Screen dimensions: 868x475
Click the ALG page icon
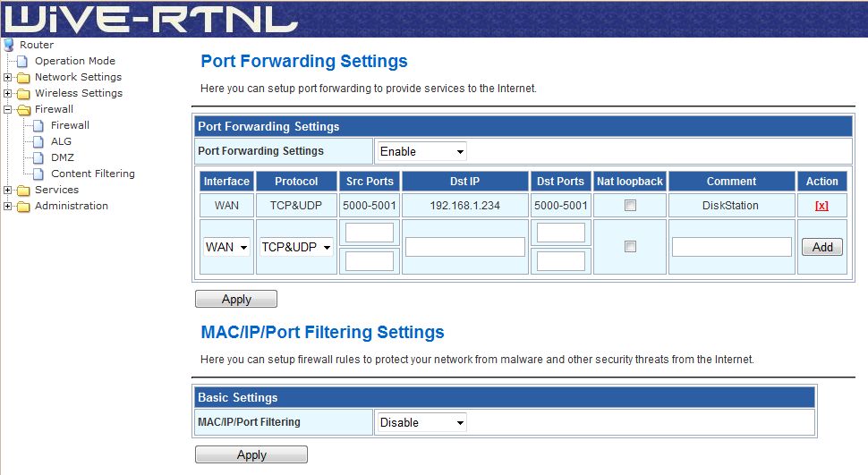point(38,141)
